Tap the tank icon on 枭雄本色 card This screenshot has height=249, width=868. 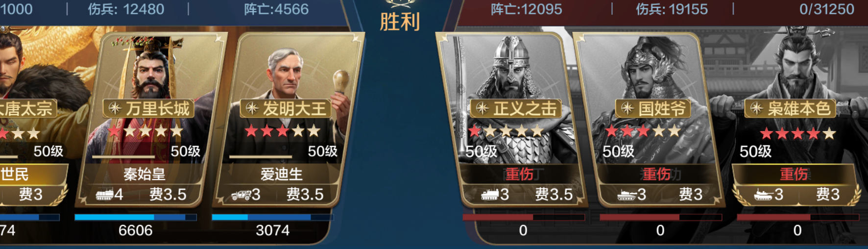(x=764, y=195)
